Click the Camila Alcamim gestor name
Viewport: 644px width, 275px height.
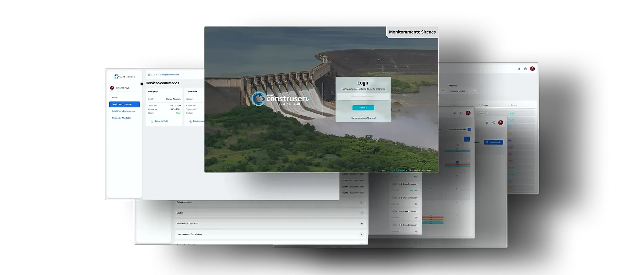pyautogui.click(x=173, y=99)
